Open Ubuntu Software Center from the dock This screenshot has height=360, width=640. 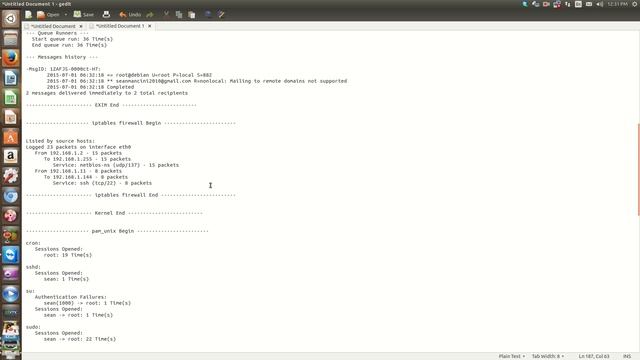tap(11, 137)
